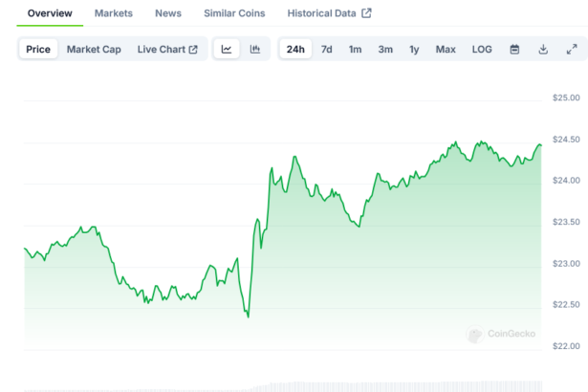Image resolution: width=588 pixels, height=392 pixels.
Task: Download the chart data
Action: point(543,50)
